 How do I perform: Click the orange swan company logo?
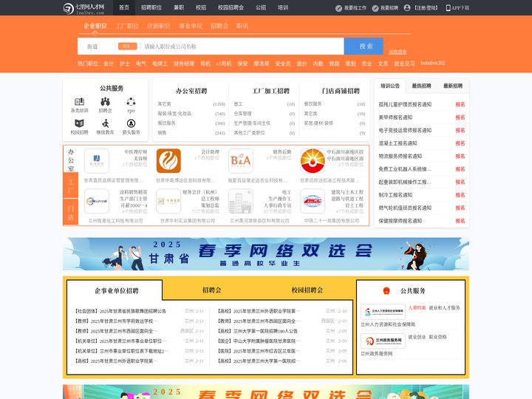coord(168,161)
